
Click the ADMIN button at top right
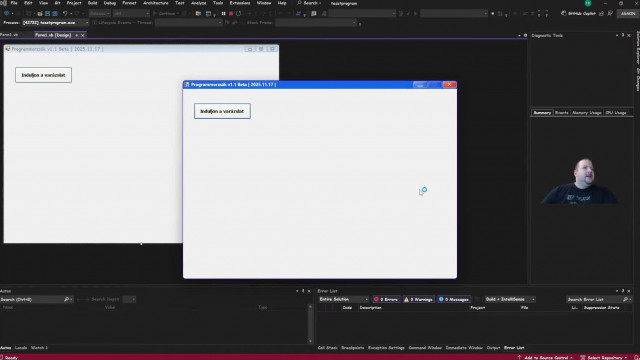tap(628, 13)
